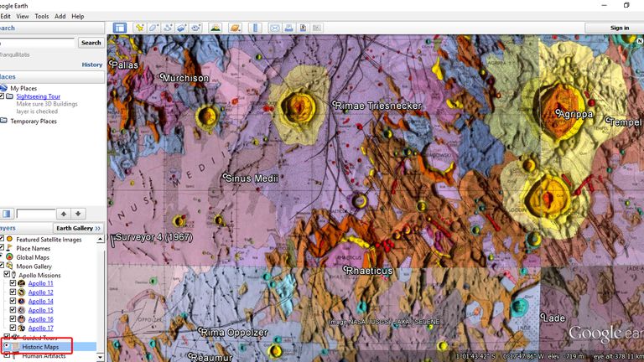644x362 pixels.
Task: Open the Tools menu
Action: click(x=41, y=16)
